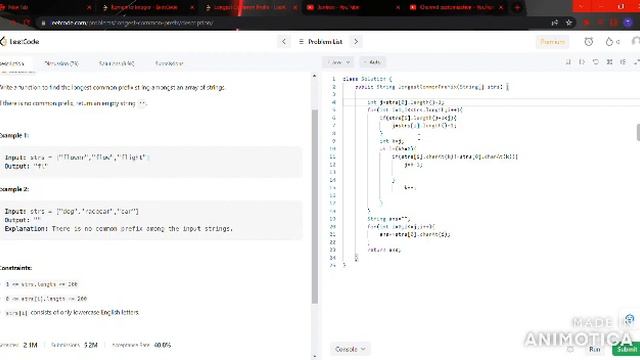Click the 'String ans="";' line in the editor
The height and width of the screenshot is (360, 640).
coord(389,219)
